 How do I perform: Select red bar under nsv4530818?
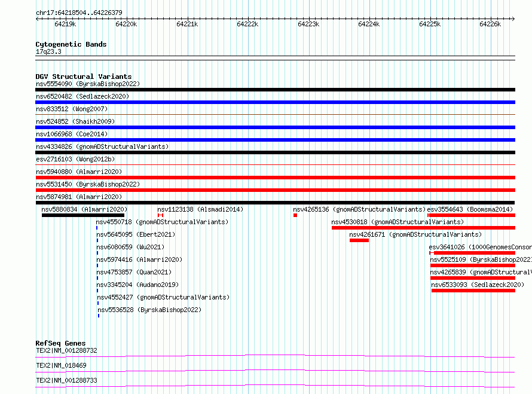coord(423,228)
